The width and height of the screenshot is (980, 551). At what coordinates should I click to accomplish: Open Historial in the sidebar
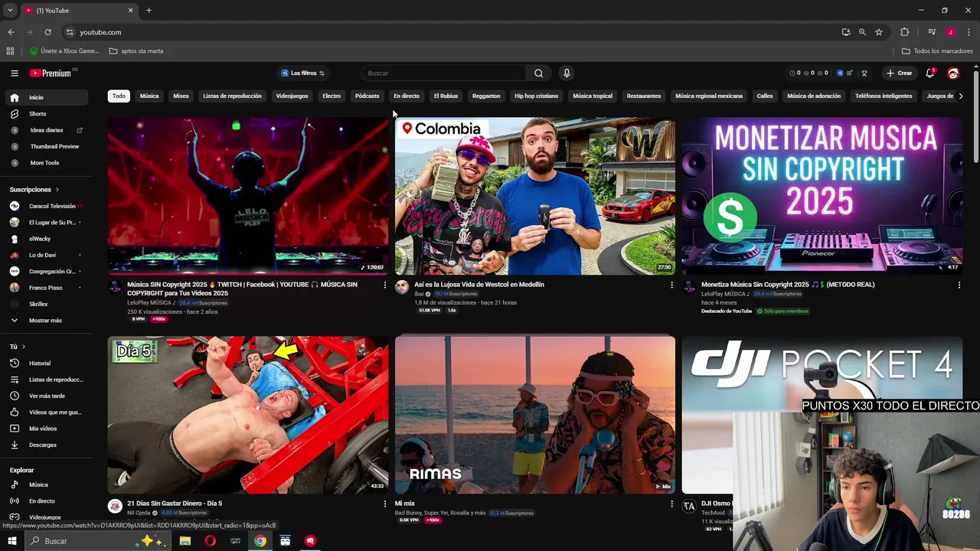tap(47, 364)
